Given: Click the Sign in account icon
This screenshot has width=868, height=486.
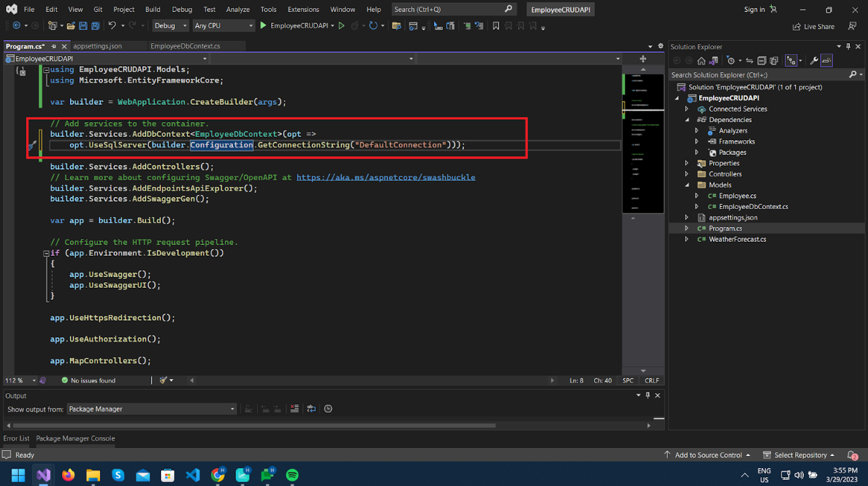Looking at the screenshot, I should click(773, 9).
